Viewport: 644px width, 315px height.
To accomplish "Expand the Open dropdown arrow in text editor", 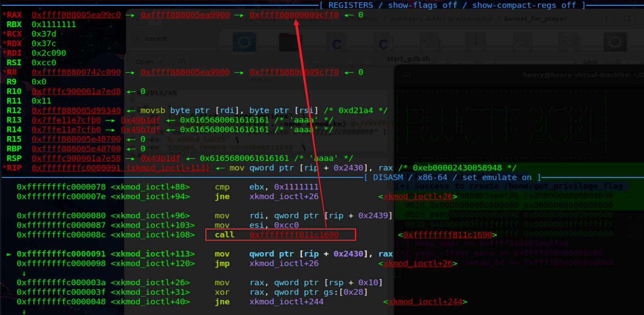I will [161, 62].
